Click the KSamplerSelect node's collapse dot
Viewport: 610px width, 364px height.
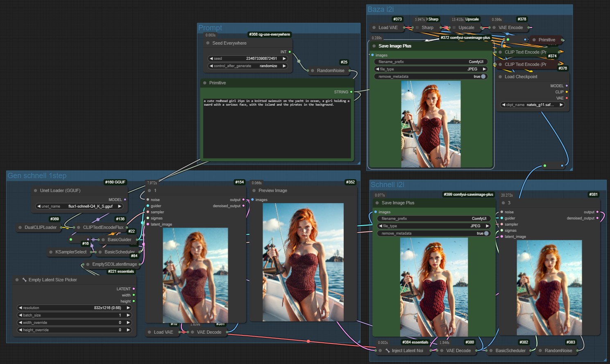51,252
